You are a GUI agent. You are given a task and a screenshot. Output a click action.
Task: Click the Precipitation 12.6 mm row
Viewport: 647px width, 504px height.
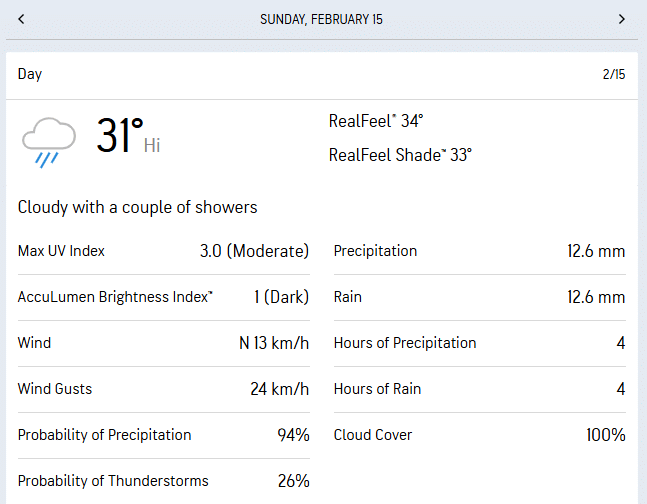pos(479,251)
